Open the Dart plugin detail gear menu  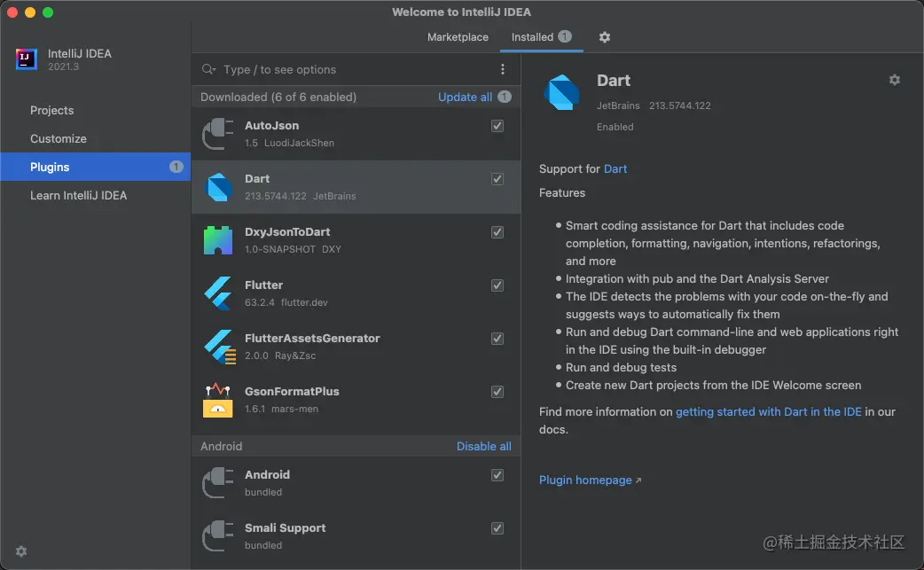pyautogui.click(x=894, y=80)
